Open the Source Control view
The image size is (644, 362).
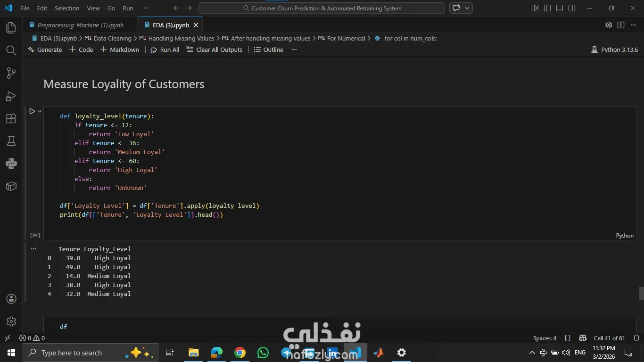pos(11,73)
